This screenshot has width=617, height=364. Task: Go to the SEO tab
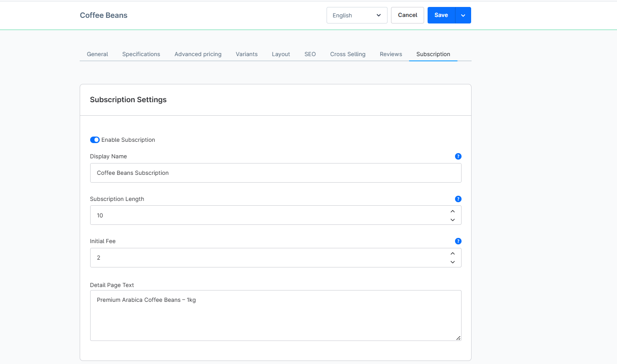pyautogui.click(x=310, y=54)
